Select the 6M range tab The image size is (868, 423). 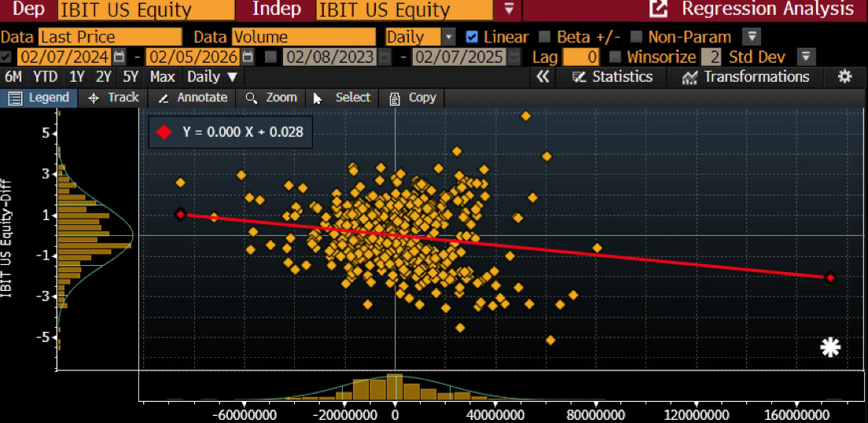(x=13, y=77)
